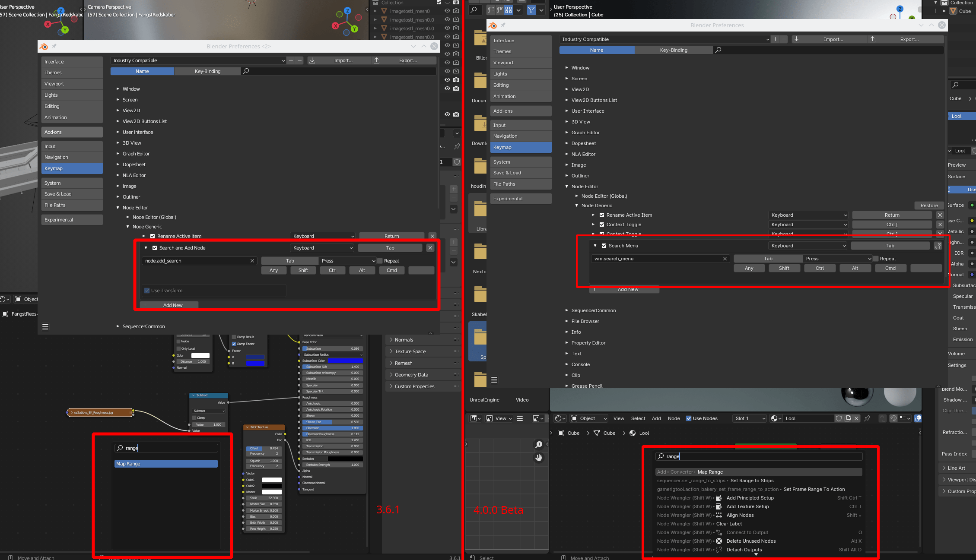Open the filter icon in the file browser

pos(531,10)
